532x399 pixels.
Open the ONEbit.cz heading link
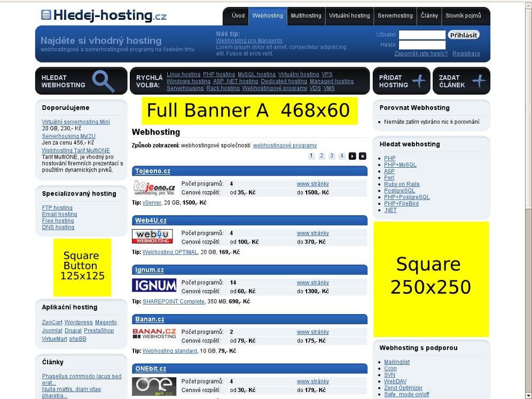(x=151, y=369)
